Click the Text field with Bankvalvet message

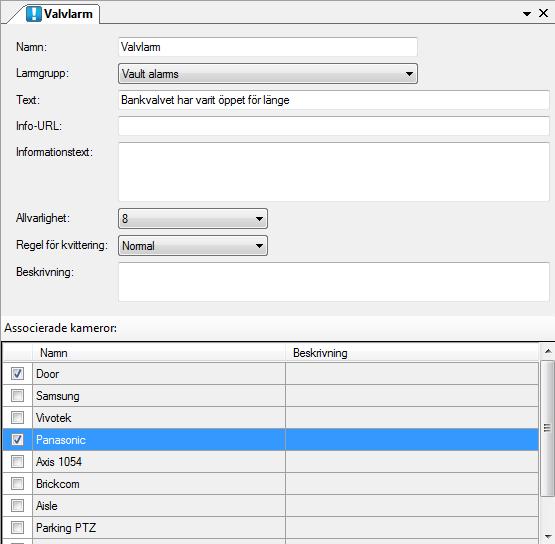[334, 100]
